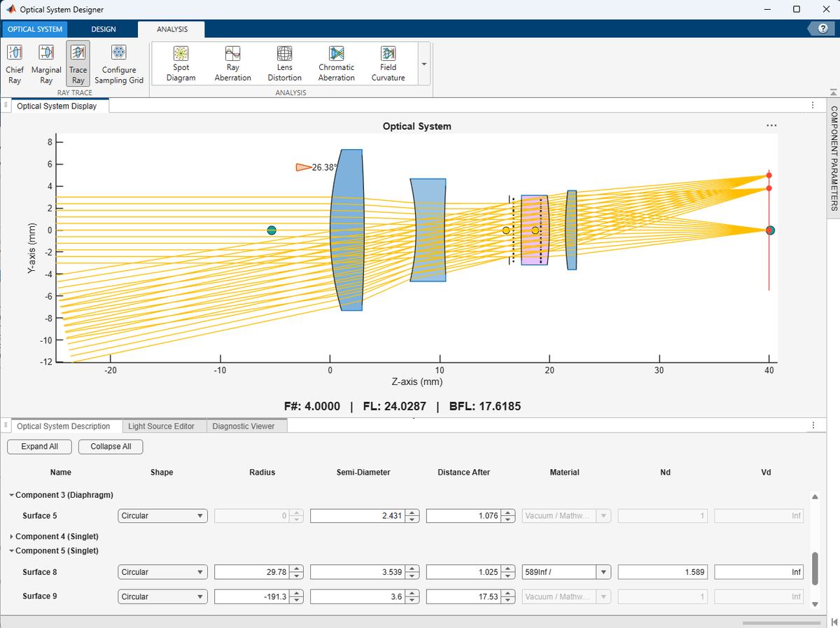
Task: Click the Surface 8 row label
Action: [41, 572]
